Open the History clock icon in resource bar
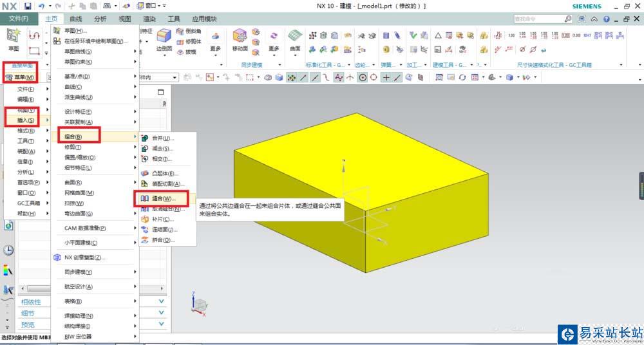This screenshot has width=644, height=345. [x=8, y=250]
